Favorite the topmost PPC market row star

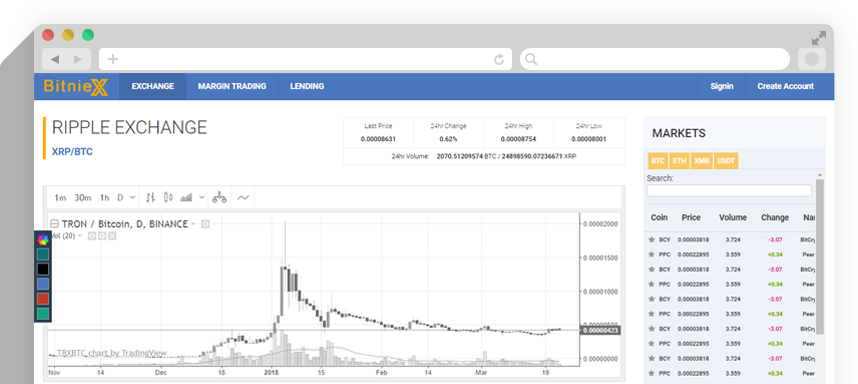(651, 254)
